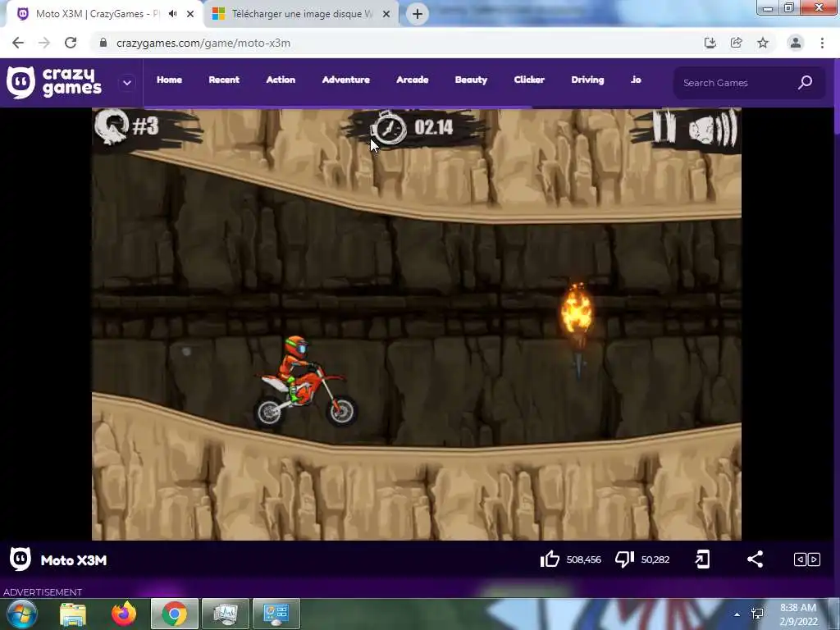Click the 50,282 dislikes count
The image size is (840, 630).
tap(655, 559)
